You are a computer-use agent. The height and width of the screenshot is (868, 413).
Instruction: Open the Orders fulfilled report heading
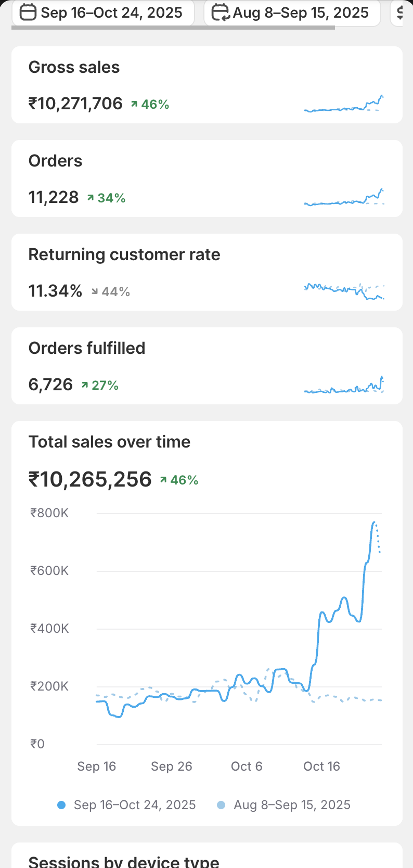(87, 348)
